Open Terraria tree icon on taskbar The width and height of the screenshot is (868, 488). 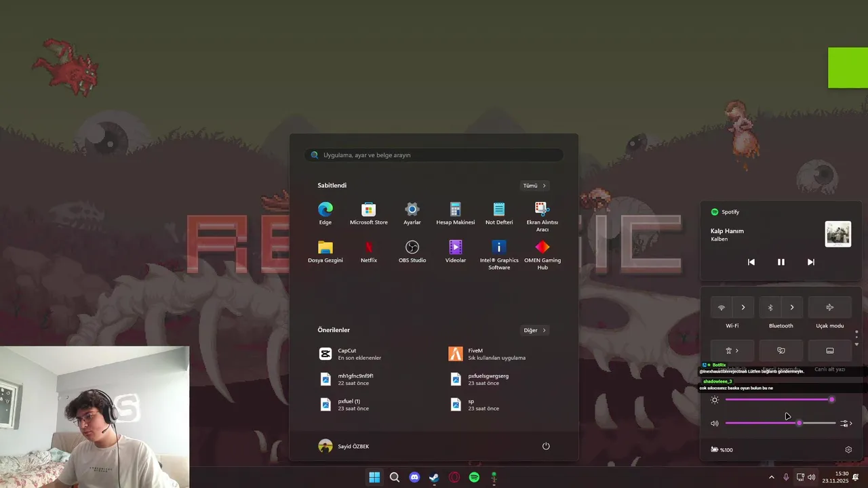(494, 477)
